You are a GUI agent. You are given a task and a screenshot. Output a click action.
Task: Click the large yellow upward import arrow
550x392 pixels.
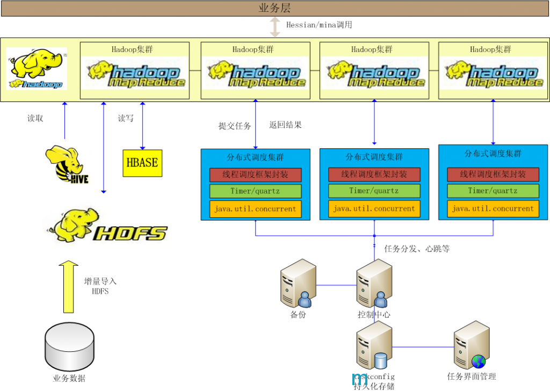tap(68, 286)
